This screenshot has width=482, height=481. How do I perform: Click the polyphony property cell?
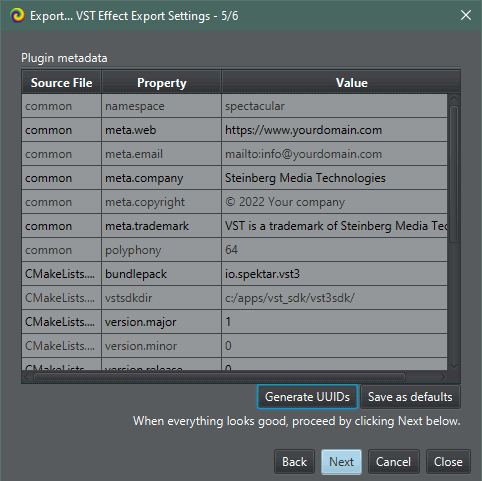pyautogui.click(x=162, y=250)
